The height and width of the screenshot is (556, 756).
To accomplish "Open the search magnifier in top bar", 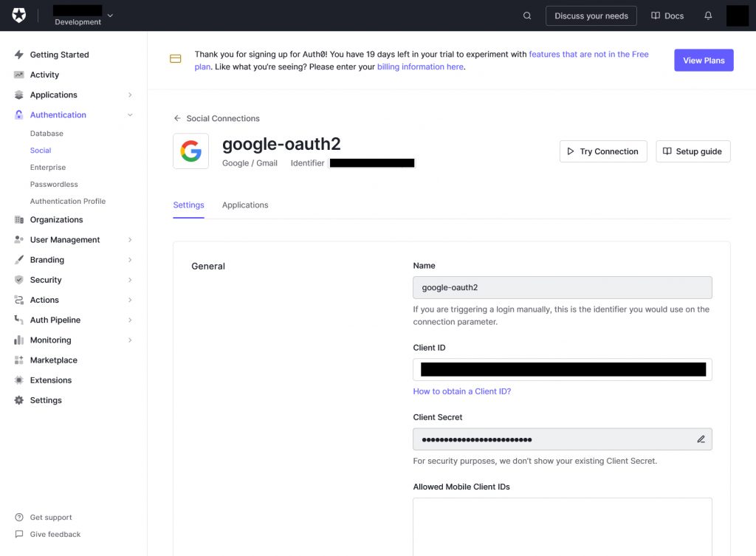I will tap(527, 16).
